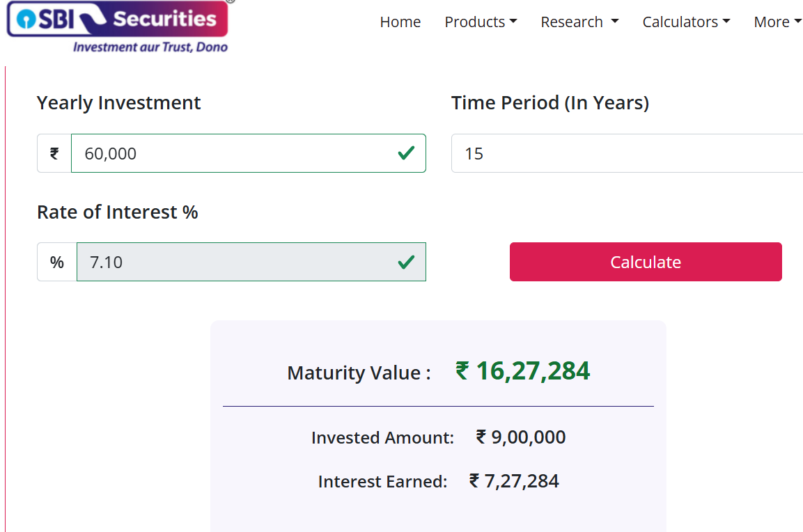Click the Yearly Investment label
The height and width of the screenshot is (532, 803).
click(x=119, y=103)
